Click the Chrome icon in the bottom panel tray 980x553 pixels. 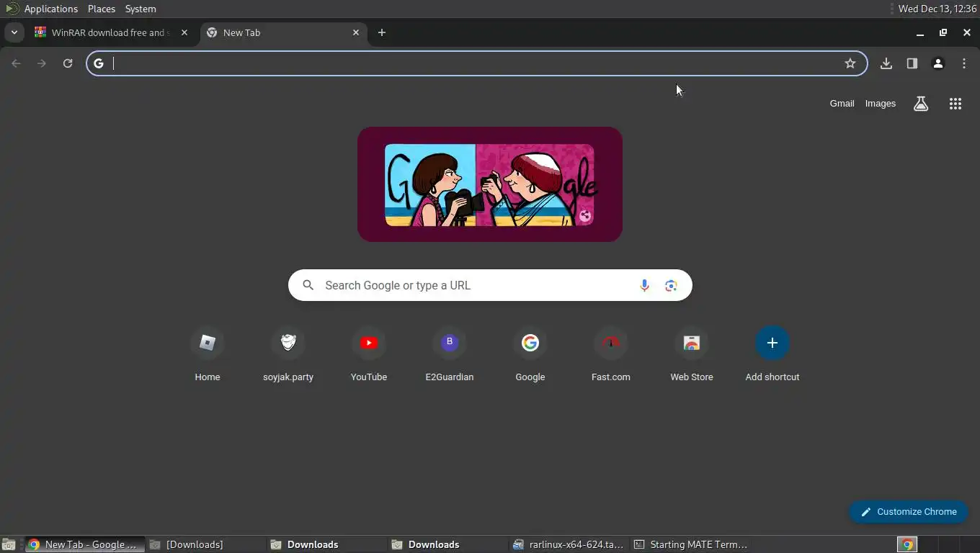pos(907,545)
